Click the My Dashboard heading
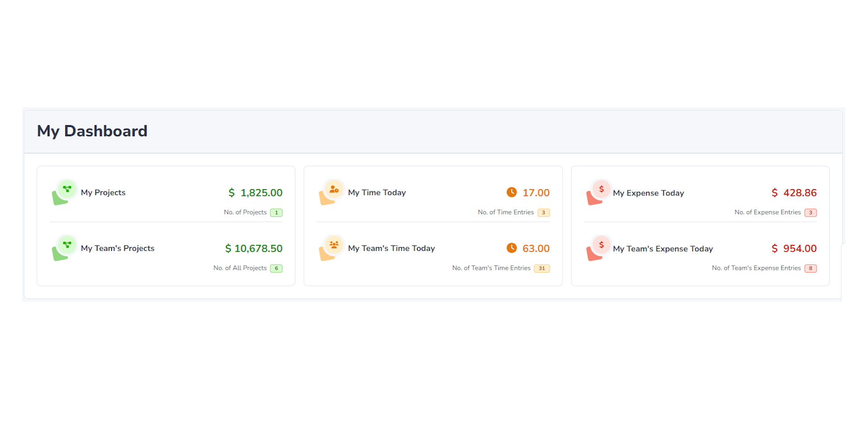The image size is (868, 429). [x=92, y=131]
